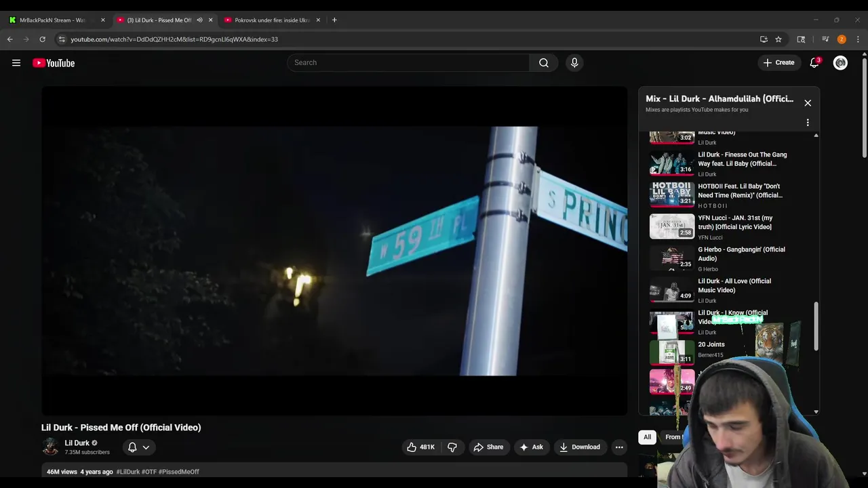Click the browser address bar URL
The image size is (868, 488).
(x=174, y=39)
